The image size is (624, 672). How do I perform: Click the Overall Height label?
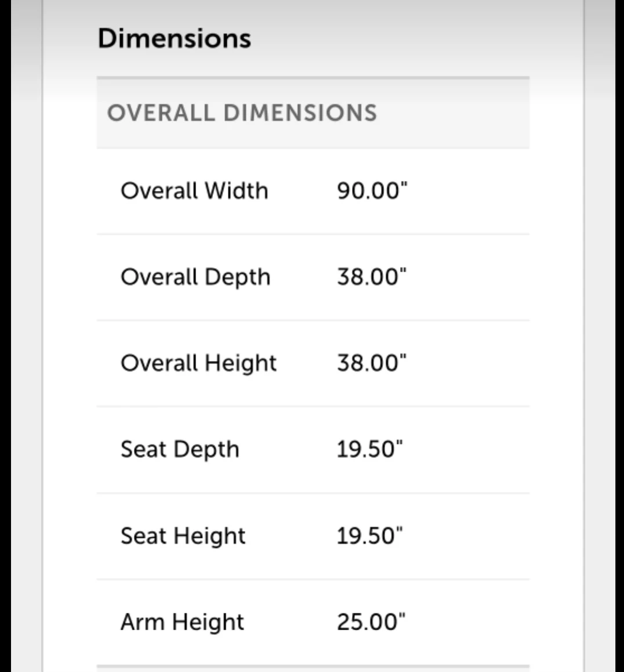pos(199,363)
